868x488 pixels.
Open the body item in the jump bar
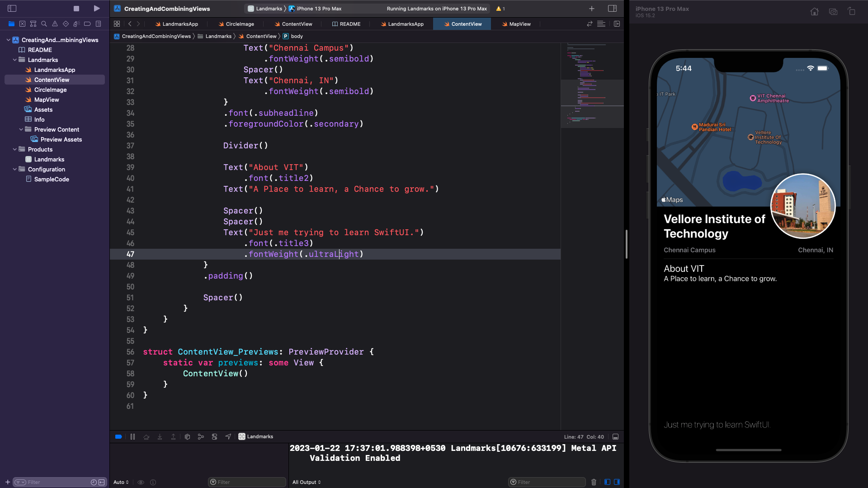point(297,36)
